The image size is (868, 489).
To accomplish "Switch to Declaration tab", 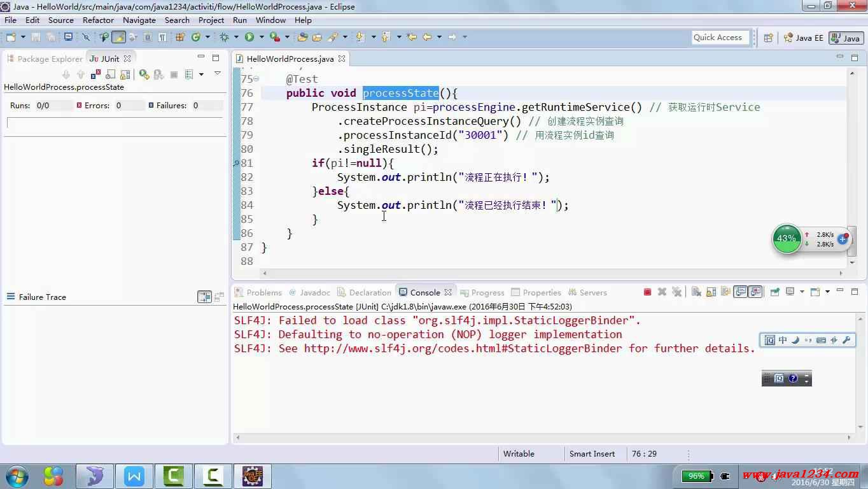I will click(364, 292).
